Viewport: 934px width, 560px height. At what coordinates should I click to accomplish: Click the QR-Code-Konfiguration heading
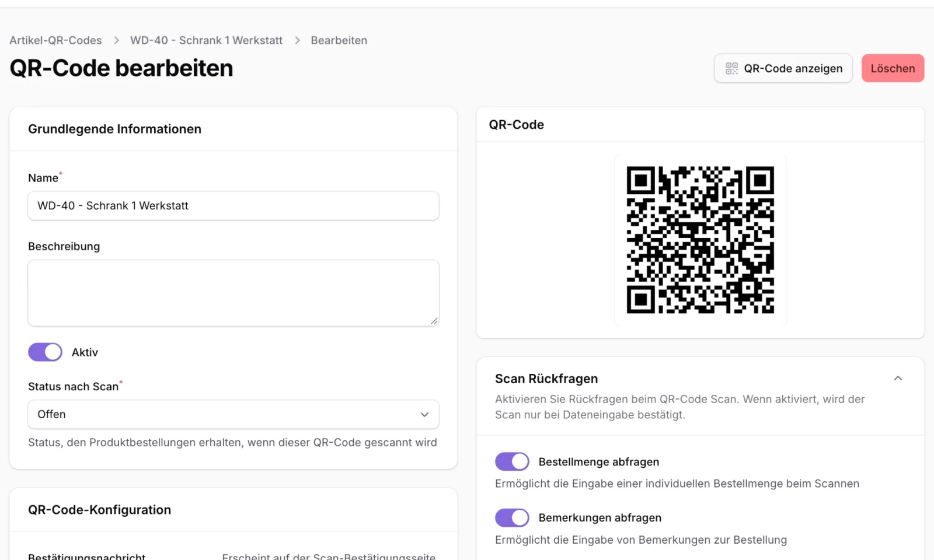(x=99, y=510)
